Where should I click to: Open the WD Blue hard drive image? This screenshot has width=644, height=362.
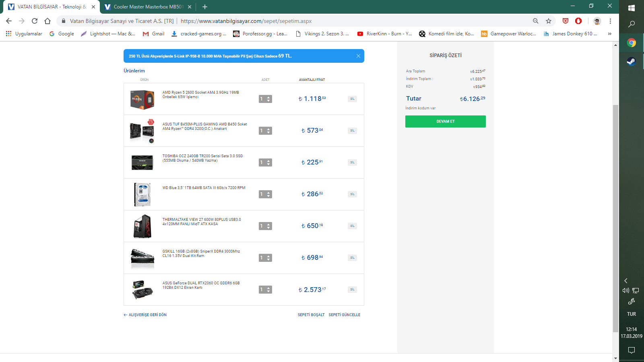142,194
